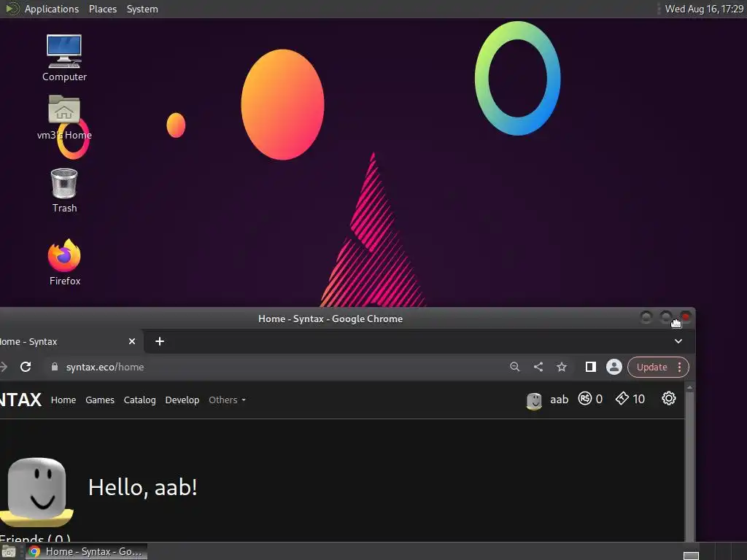Open the System menu

point(142,9)
